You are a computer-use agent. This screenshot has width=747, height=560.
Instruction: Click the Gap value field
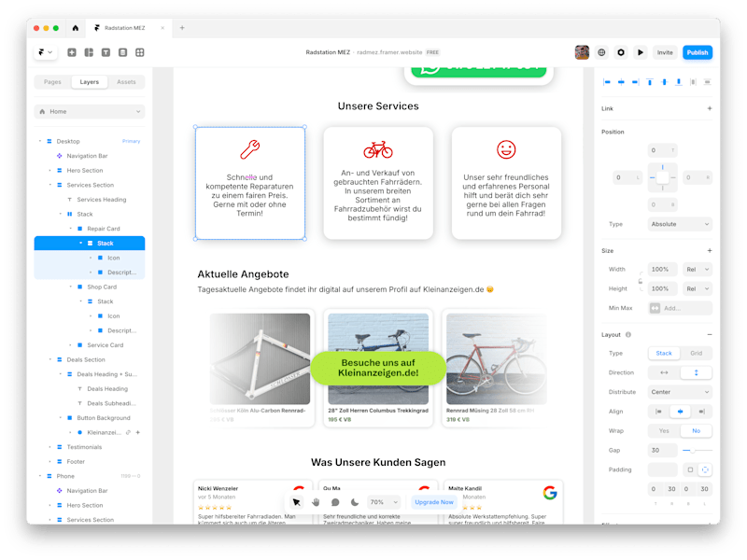[662, 450]
